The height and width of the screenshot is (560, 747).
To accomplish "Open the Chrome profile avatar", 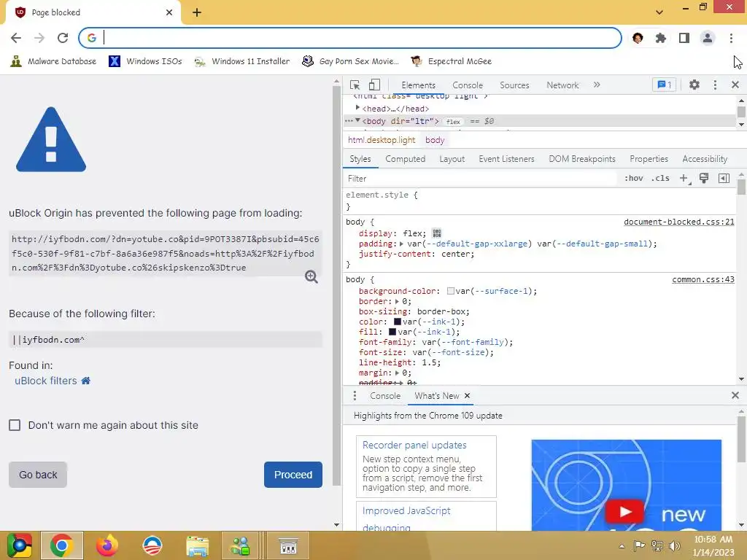I will 708,38.
